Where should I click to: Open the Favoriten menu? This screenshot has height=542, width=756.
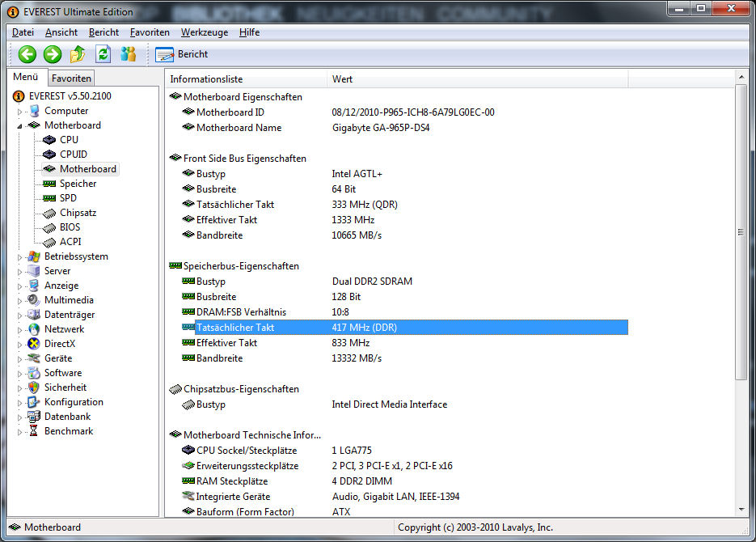(150, 32)
